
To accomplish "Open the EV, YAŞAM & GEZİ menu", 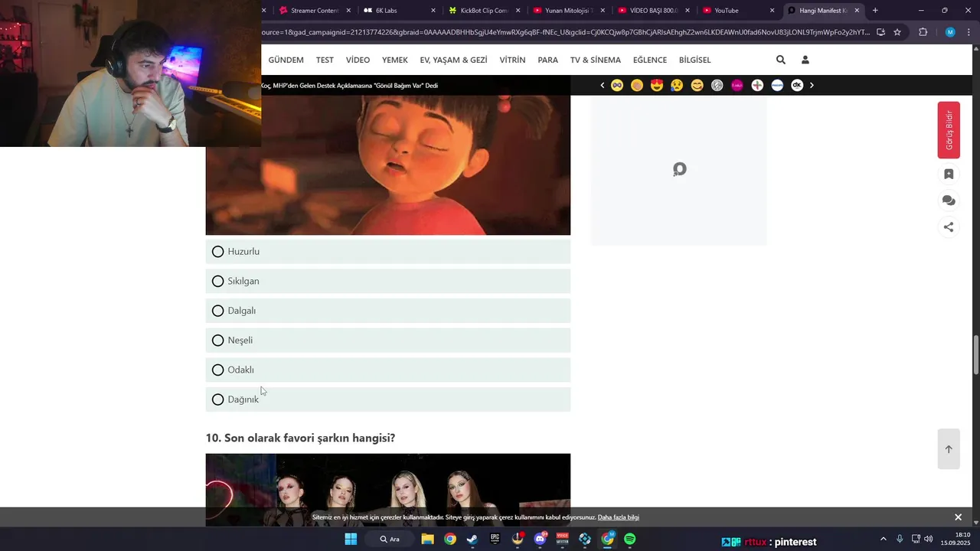I will [453, 60].
